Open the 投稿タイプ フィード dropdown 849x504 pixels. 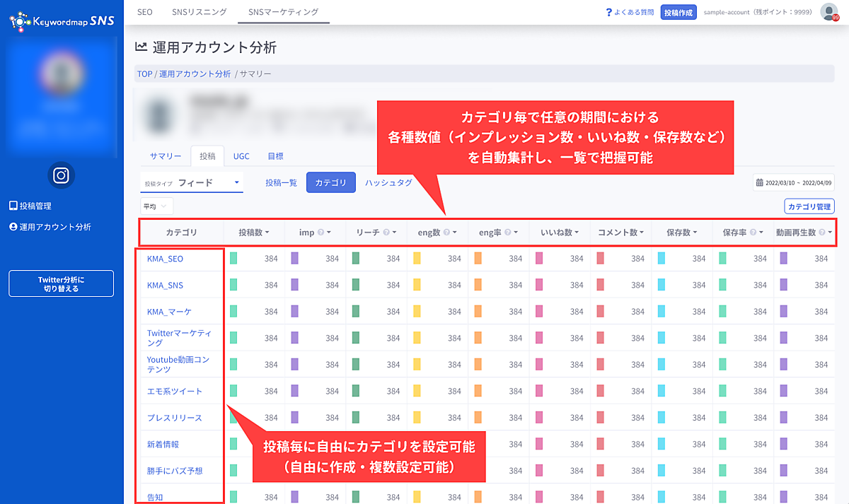192,182
